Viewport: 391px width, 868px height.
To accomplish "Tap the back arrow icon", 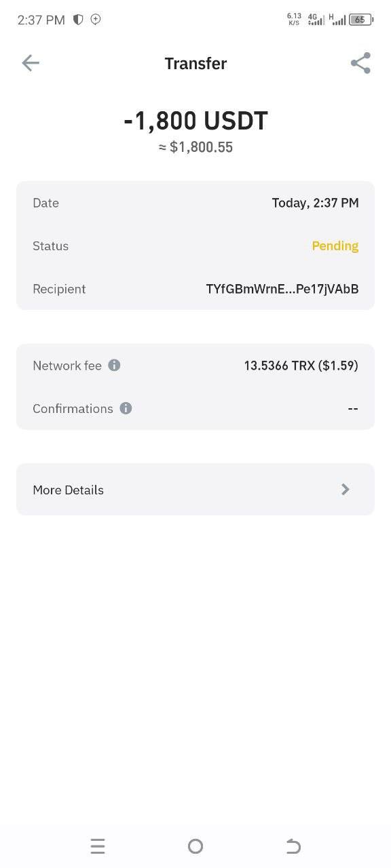I will pos(31,63).
